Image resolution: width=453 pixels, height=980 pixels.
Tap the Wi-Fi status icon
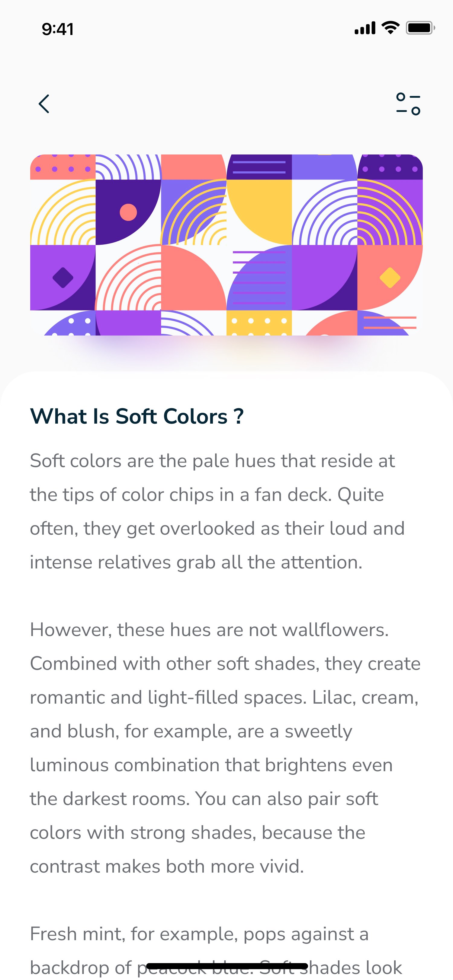click(x=390, y=28)
